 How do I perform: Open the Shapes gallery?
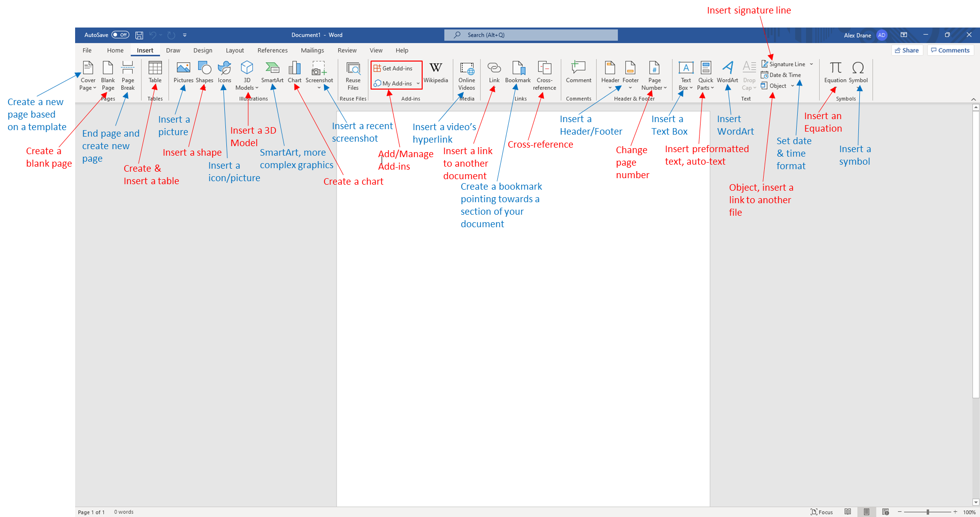pos(204,72)
